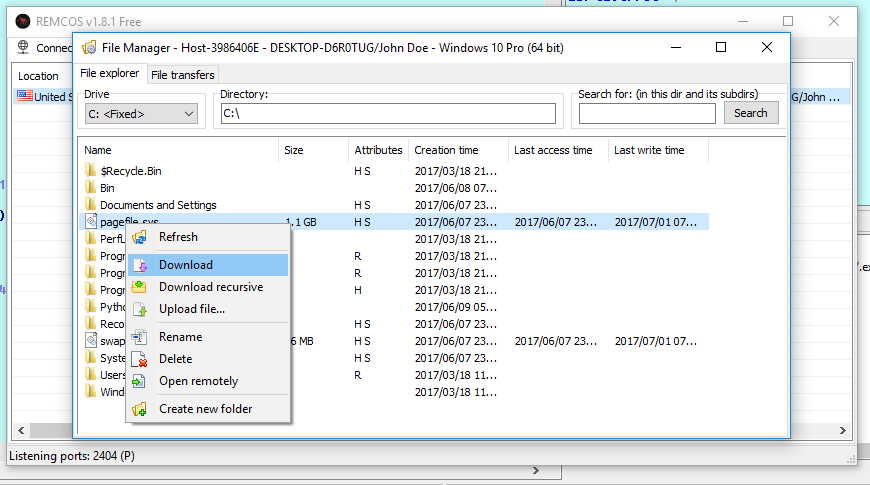The height and width of the screenshot is (485, 870).
Task: Click the 1.1 GB size cell
Action: 301,222
